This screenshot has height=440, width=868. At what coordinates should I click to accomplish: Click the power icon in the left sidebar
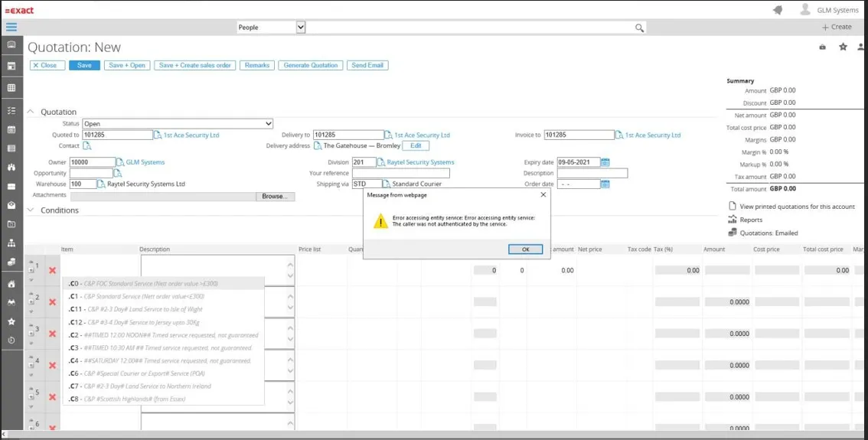pyautogui.click(x=11, y=341)
